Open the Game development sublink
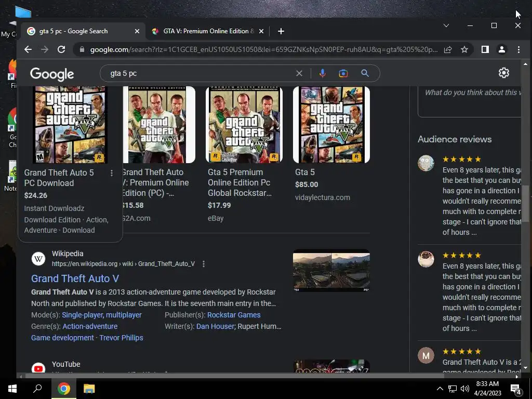 point(62,338)
